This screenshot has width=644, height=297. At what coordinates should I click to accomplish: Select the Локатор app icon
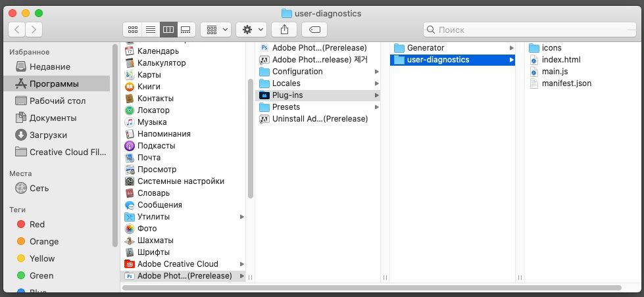130,110
